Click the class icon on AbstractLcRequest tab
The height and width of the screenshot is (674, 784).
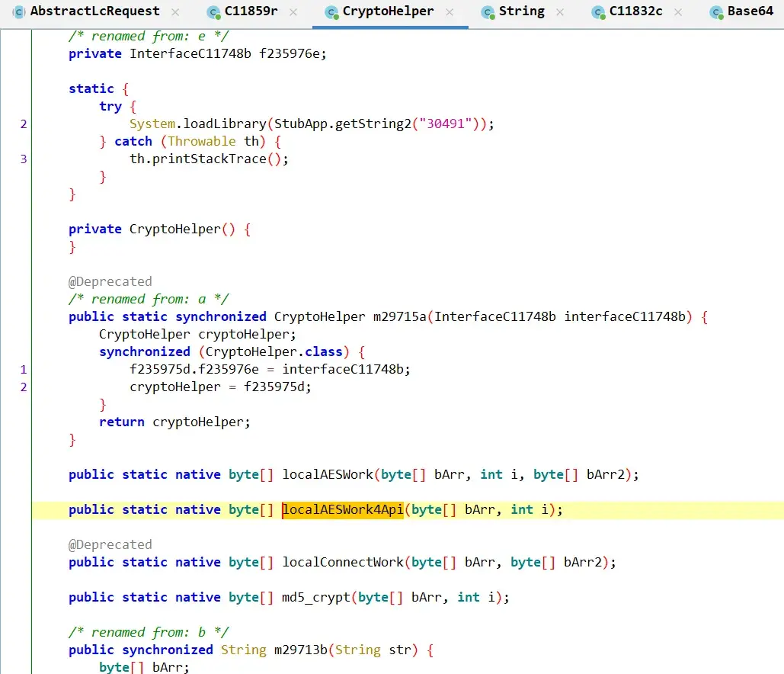(x=18, y=12)
